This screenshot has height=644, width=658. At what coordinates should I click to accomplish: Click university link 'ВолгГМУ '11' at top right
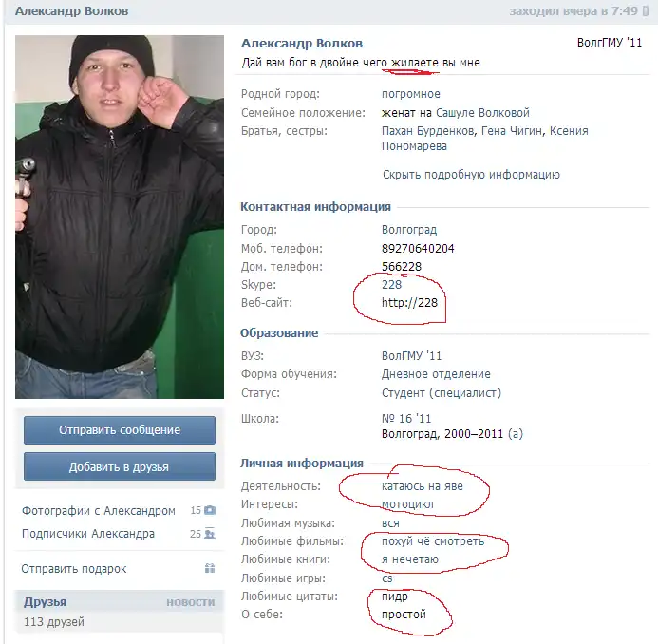click(610, 43)
